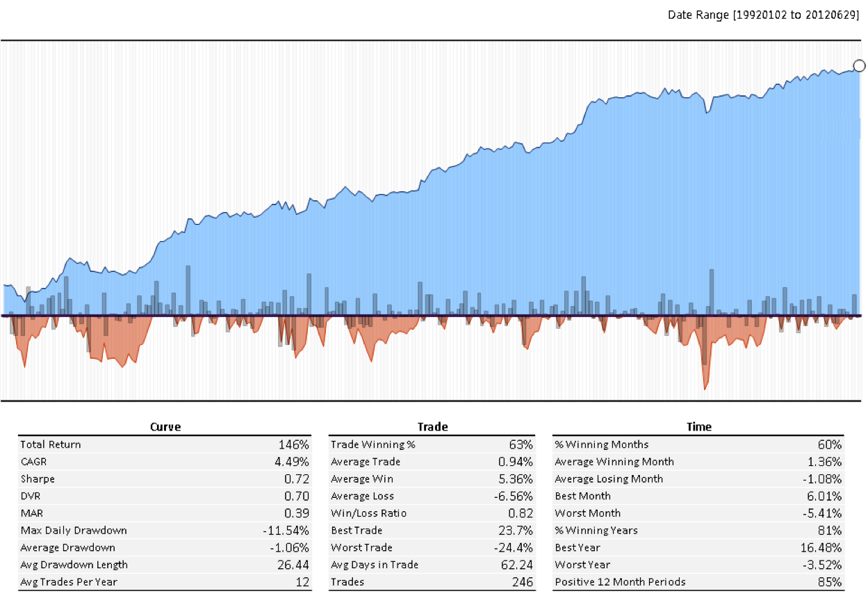
Task: Click the Positive 12 Month Periods label
Action: coord(620,582)
